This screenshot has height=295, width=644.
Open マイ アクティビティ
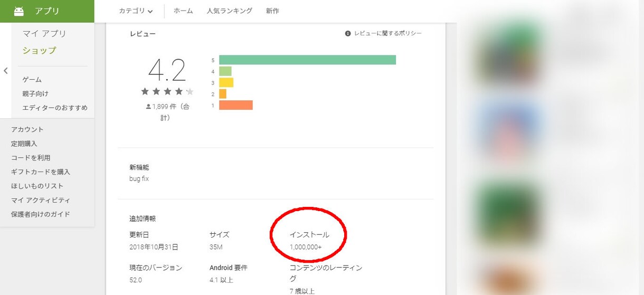[x=41, y=201]
